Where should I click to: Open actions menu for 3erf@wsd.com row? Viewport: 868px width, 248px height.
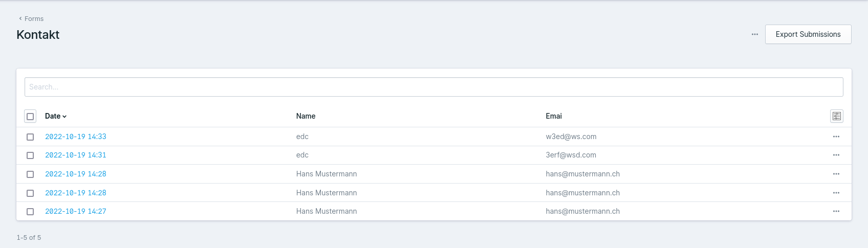pos(836,155)
